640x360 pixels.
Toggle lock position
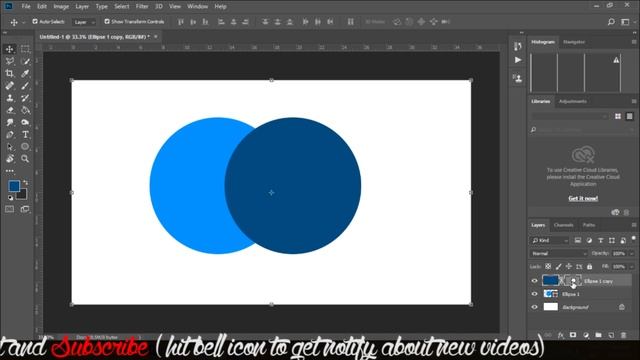point(569,267)
